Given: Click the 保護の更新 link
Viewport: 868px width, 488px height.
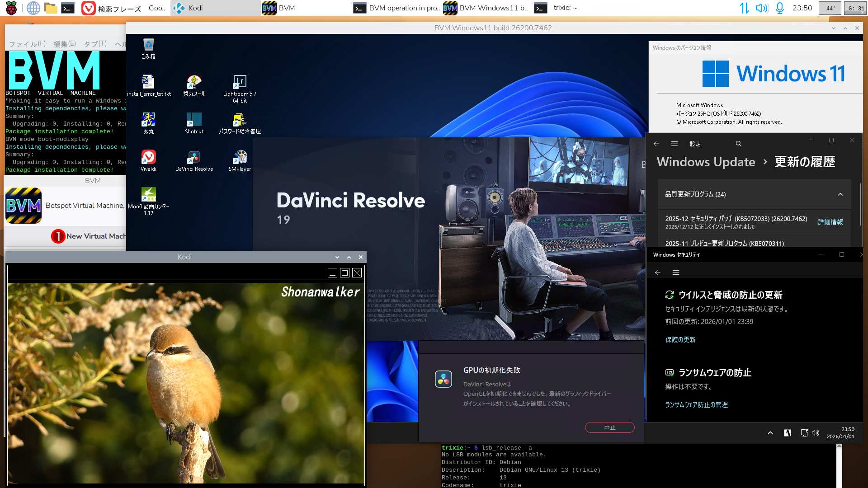Looking at the screenshot, I should point(680,340).
